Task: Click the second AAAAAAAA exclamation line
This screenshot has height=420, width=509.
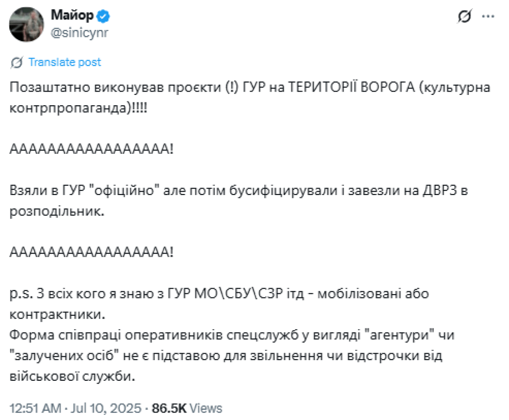Action: [x=92, y=253]
